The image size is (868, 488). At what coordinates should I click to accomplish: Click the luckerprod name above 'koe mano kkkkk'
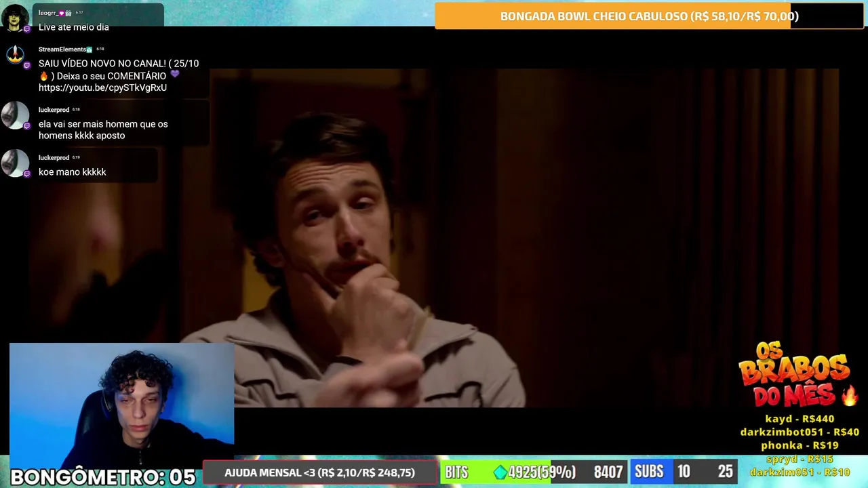point(54,158)
